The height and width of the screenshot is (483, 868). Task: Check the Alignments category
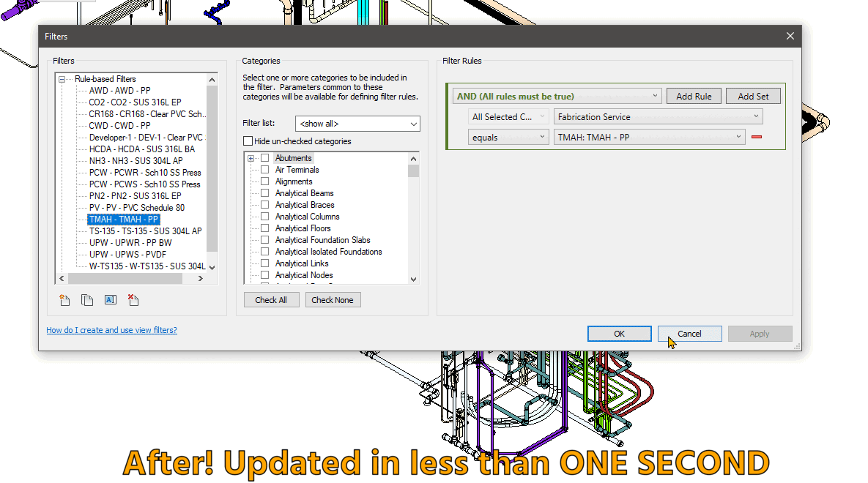[x=265, y=181]
